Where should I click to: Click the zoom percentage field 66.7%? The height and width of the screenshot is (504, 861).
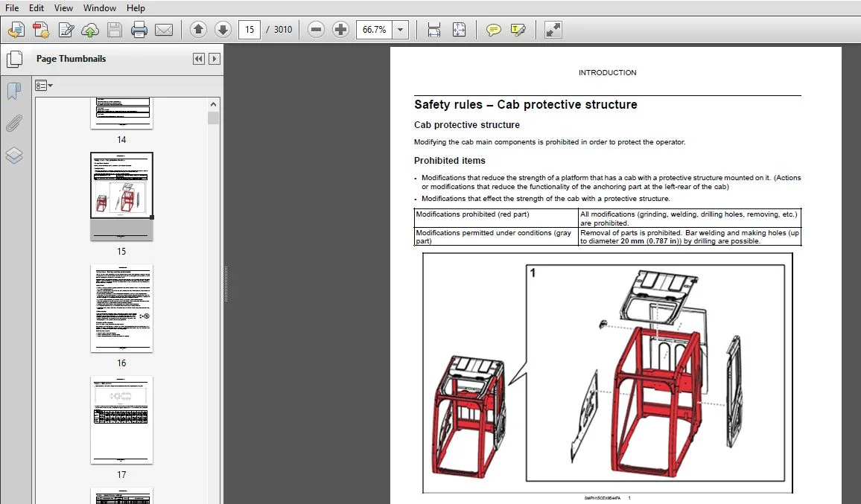375,30
